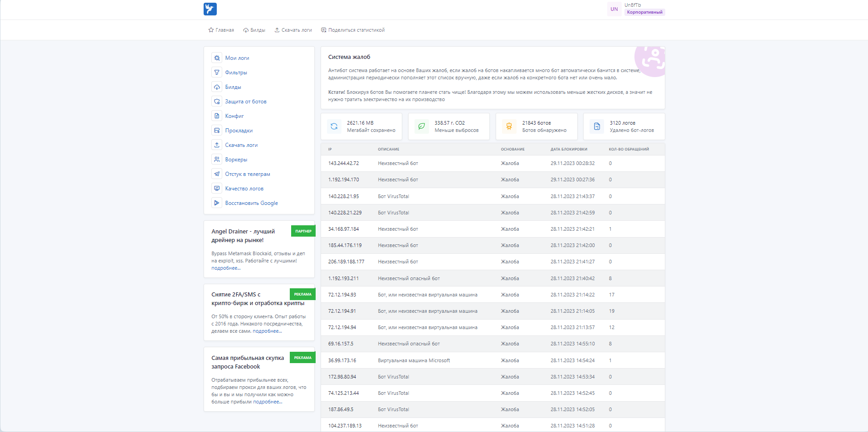Open Главная in the top navigation
The width and height of the screenshot is (868, 432).
tap(221, 30)
